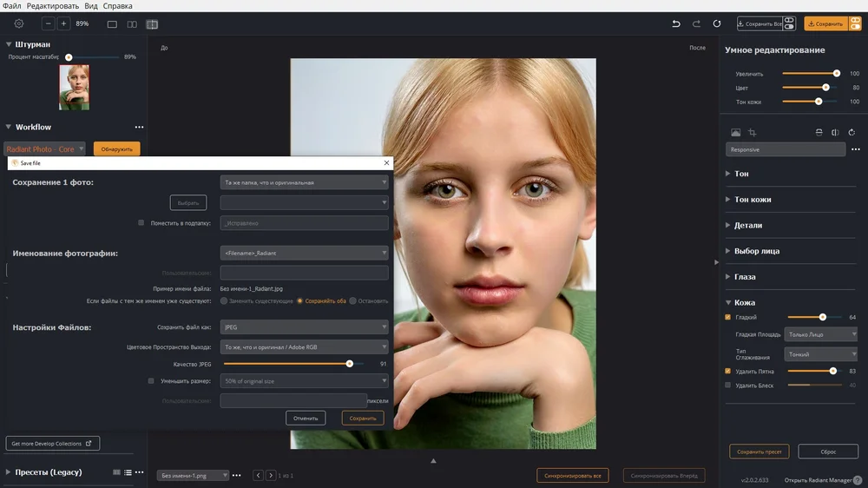Screen dimensions: 868x488
Task: Open the save folder location dropdown
Action: pos(304,182)
